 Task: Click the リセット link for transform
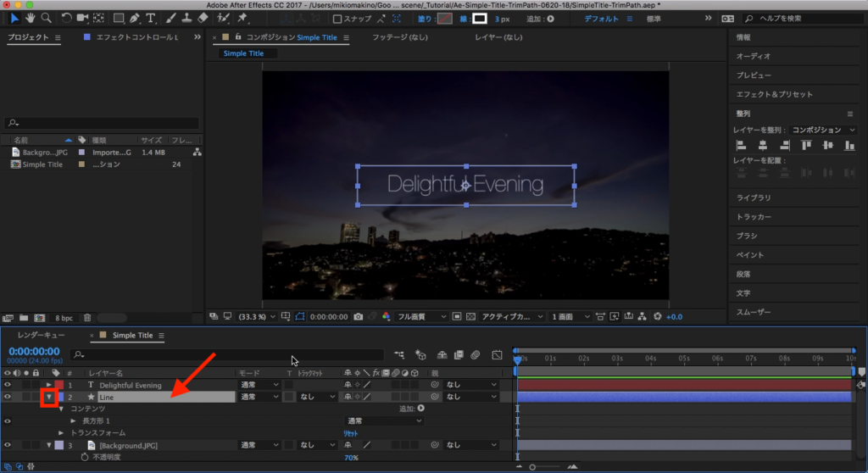click(351, 432)
